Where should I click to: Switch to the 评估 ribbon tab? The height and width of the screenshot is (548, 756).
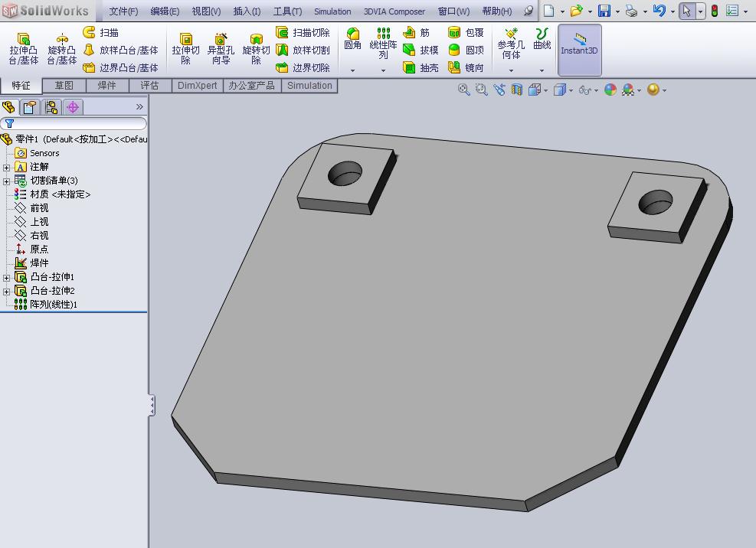coord(150,85)
